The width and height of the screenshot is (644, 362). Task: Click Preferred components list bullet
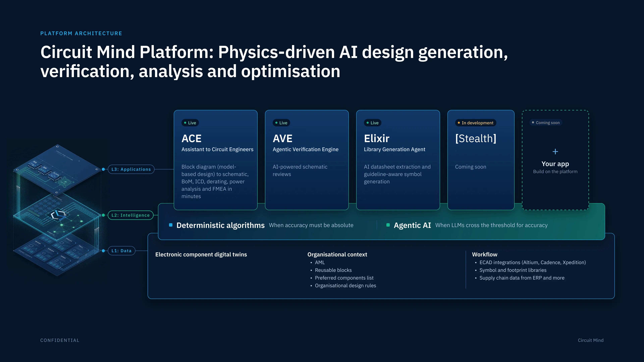point(344,278)
